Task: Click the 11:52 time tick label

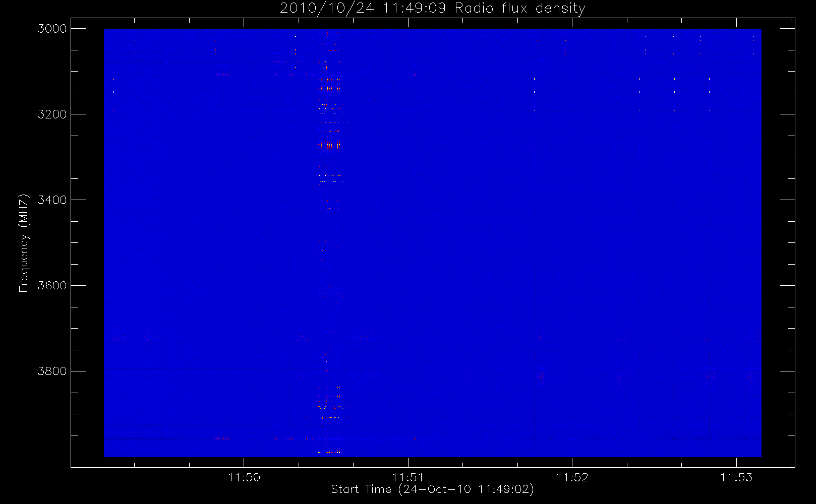Action: (572, 477)
